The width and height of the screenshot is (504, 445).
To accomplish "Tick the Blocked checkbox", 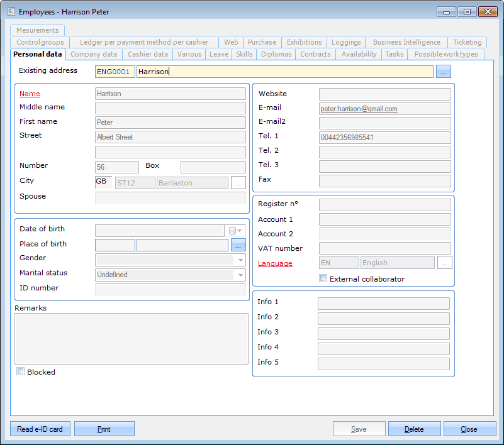I will coord(21,371).
